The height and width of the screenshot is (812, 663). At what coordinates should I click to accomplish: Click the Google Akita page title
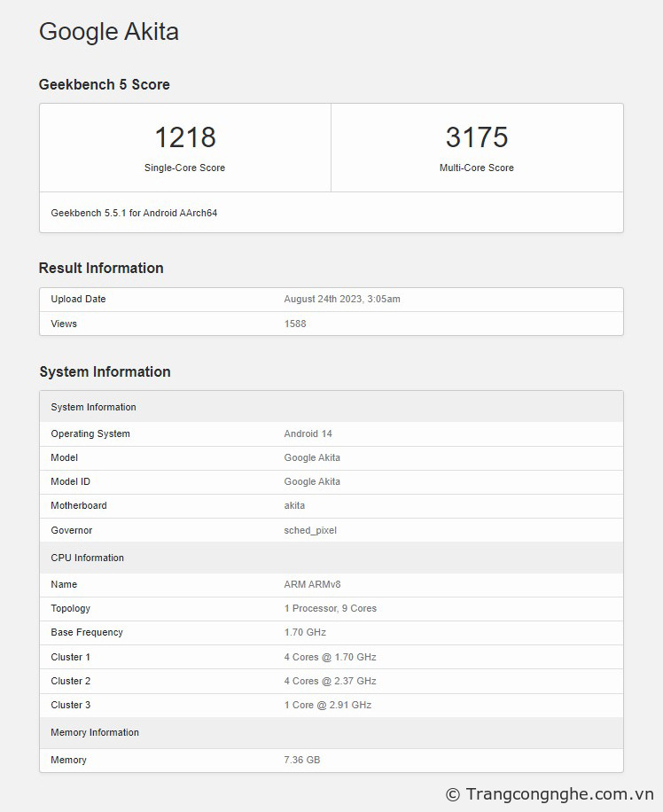pyautogui.click(x=109, y=32)
